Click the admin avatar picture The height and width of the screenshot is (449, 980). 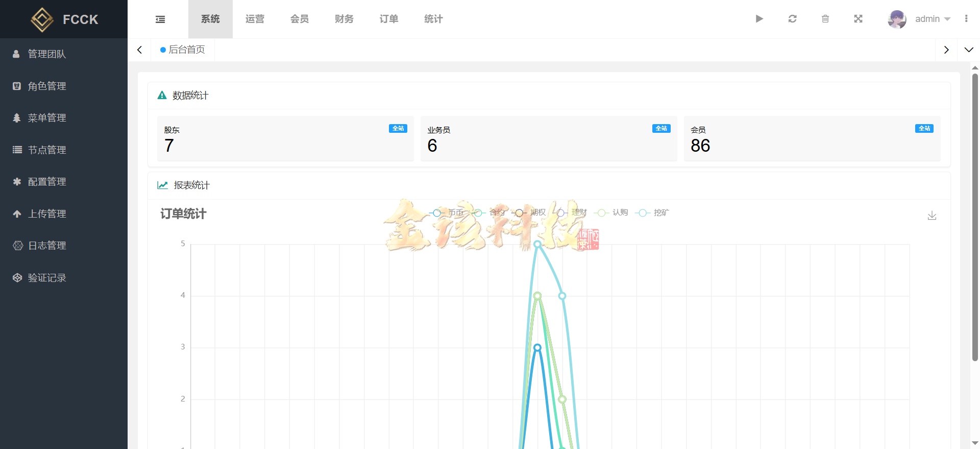(897, 19)
